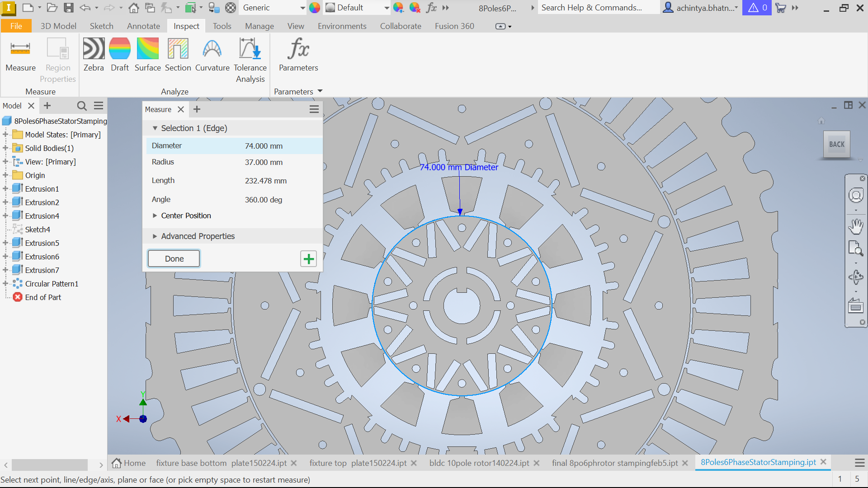Expand the Model States node

click(x=5, y=135)
